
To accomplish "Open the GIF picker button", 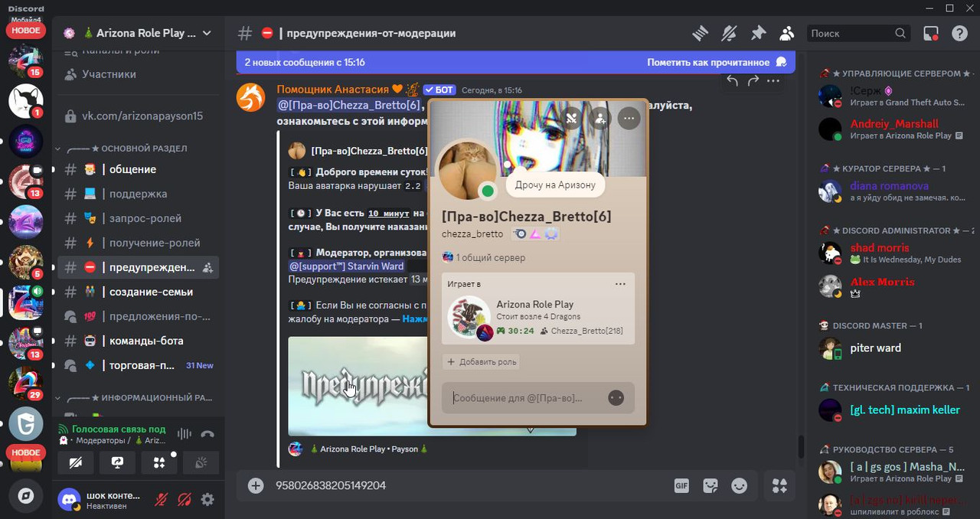I will pyautogui.click(x=681, y=485).
